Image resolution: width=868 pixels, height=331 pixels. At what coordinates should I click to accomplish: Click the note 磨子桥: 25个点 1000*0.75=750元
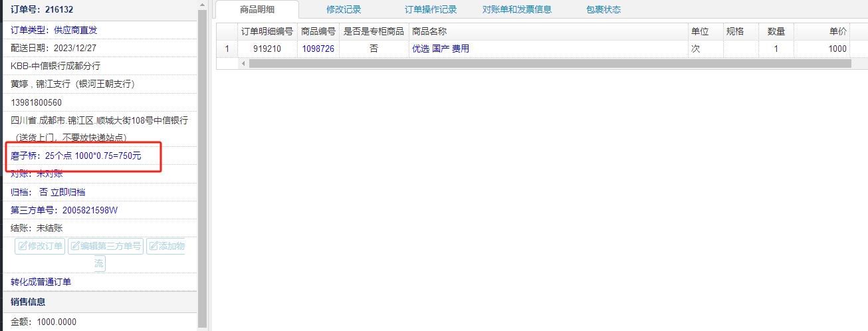[x=76, y=156]
